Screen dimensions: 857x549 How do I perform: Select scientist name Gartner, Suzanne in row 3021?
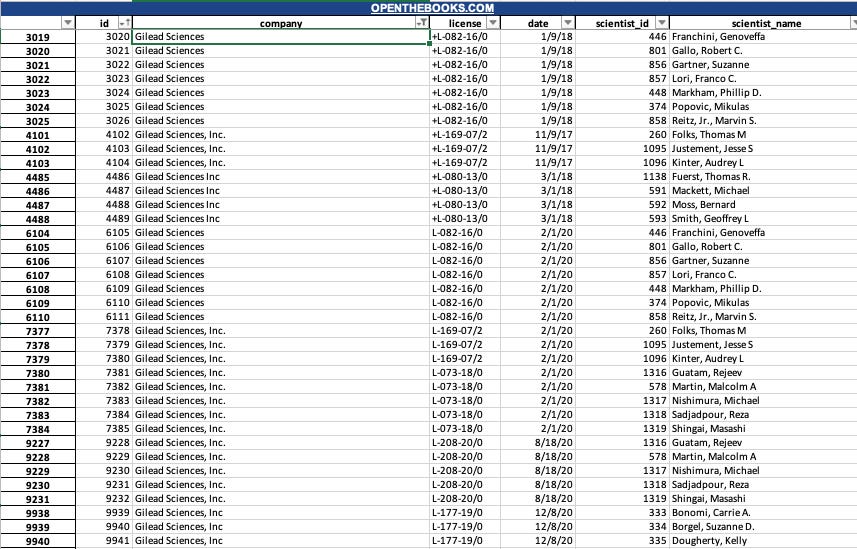point(763,65)
